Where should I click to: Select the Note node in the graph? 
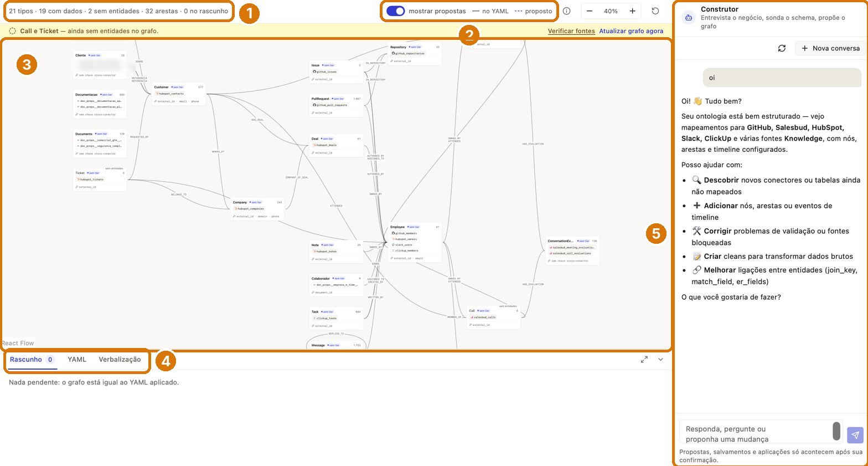[336, 252]
